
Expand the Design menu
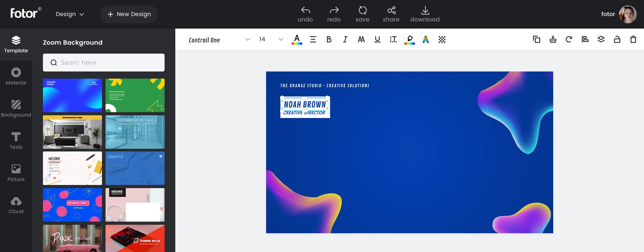coord(70,14)
